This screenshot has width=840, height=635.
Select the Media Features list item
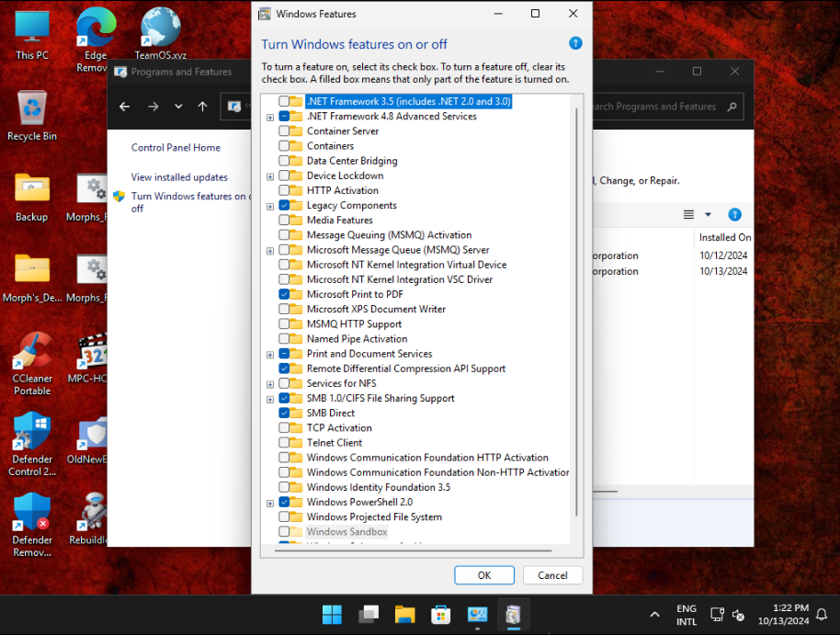339,221
